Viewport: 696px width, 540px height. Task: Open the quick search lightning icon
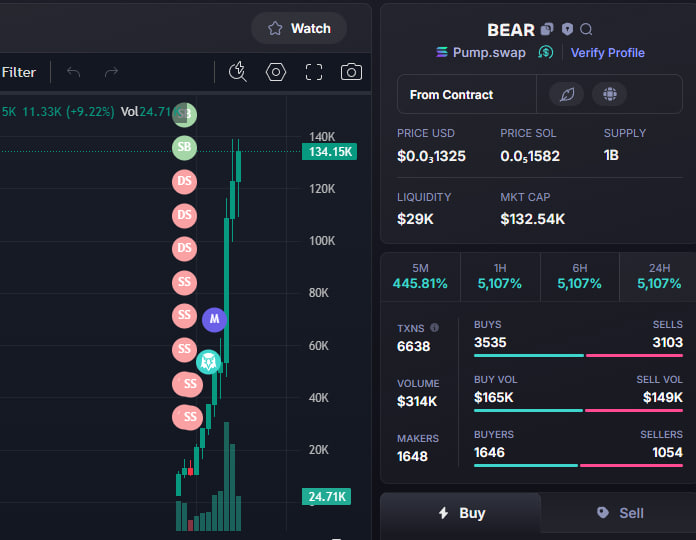click(x=237, y=72)
